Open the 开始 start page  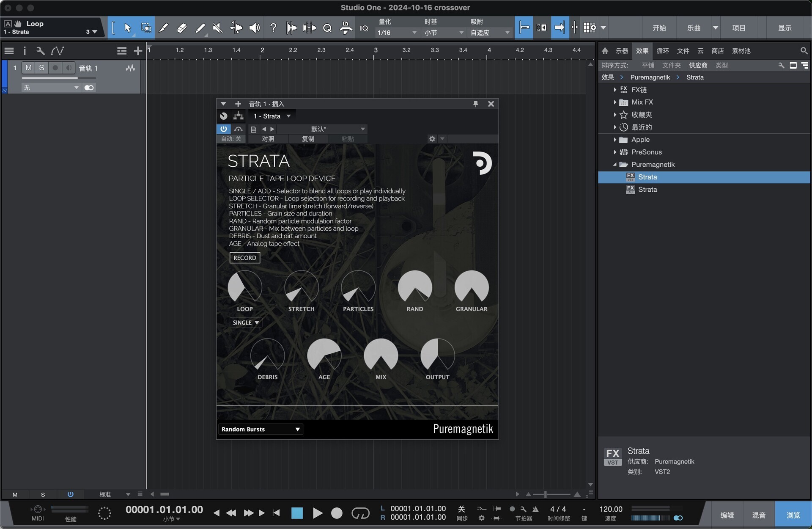tap(659, 28)
